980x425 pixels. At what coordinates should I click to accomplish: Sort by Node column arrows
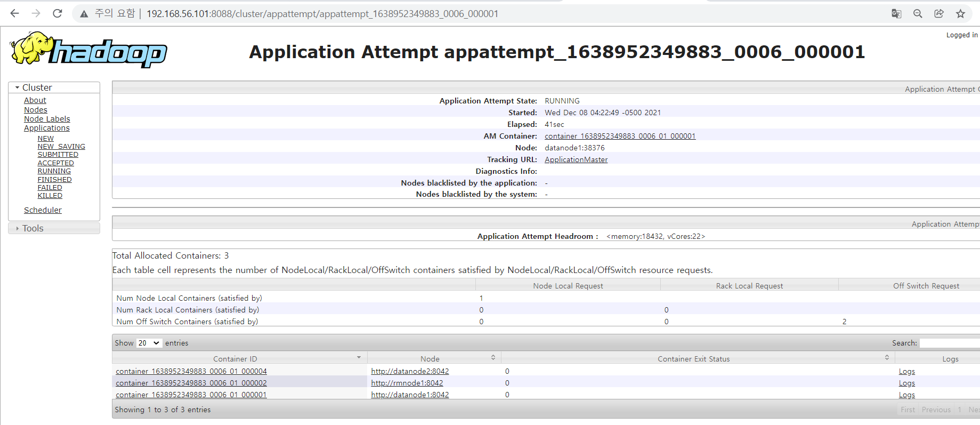click(x=493, y=358)
